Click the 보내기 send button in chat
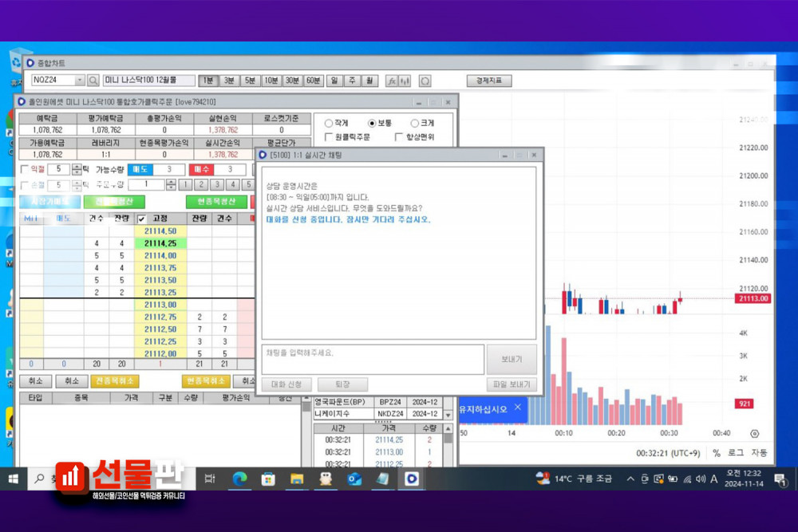This screenshot has height=532, width=798. (x=512, y=360)
